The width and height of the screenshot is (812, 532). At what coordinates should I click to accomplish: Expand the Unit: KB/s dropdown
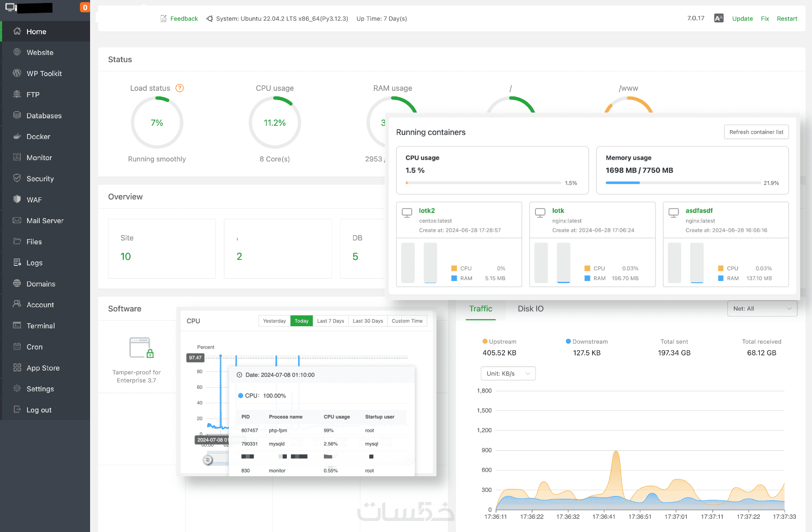click(x=508, y=374)
